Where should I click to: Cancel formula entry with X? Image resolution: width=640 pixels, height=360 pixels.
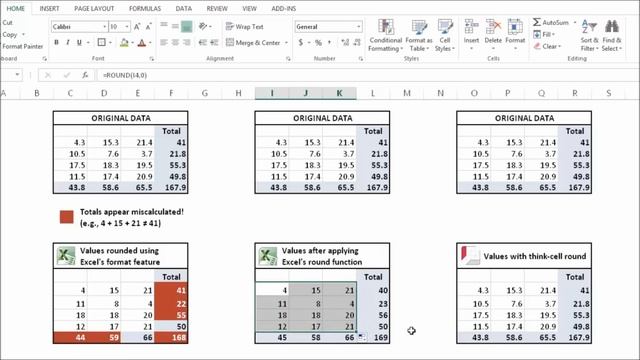48,75
